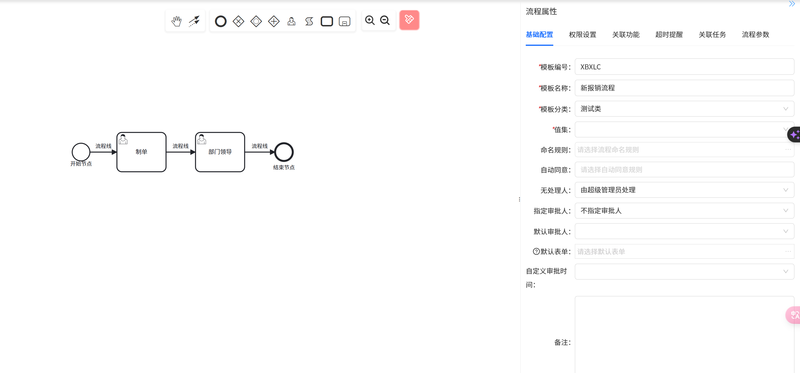Screen dimensions: 800x373
Task: Open the 无处理人 dropdown
Action: [x=685, y=190]
